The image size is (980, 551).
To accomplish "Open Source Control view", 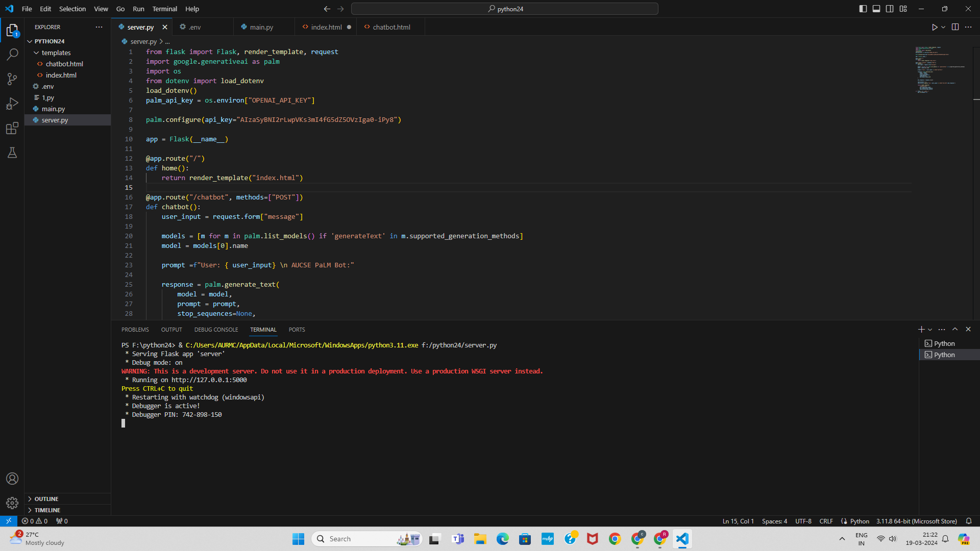I will [12, 79].
